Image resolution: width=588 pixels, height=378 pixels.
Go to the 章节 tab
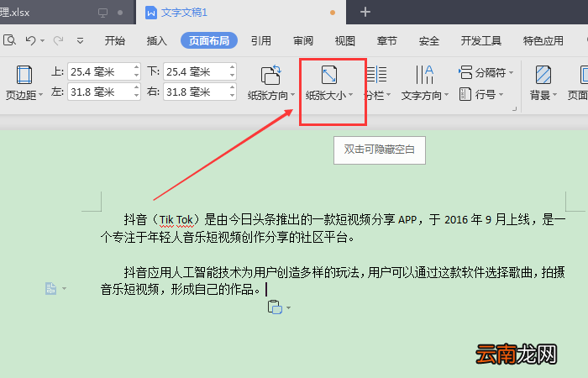click(386, 40)
